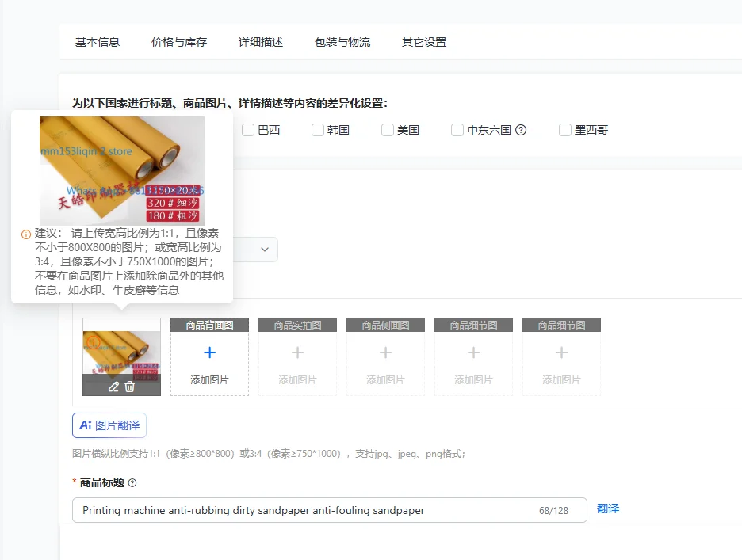742x560 pixels.
Task: Click the AI 图片翻译 button
Action: click(109, 425)
